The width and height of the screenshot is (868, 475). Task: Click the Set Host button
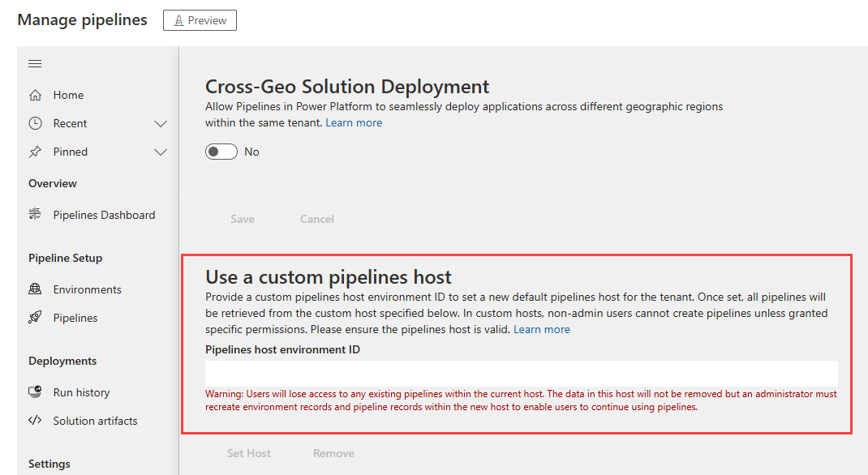pyautogui.click(x=248, y=453)
